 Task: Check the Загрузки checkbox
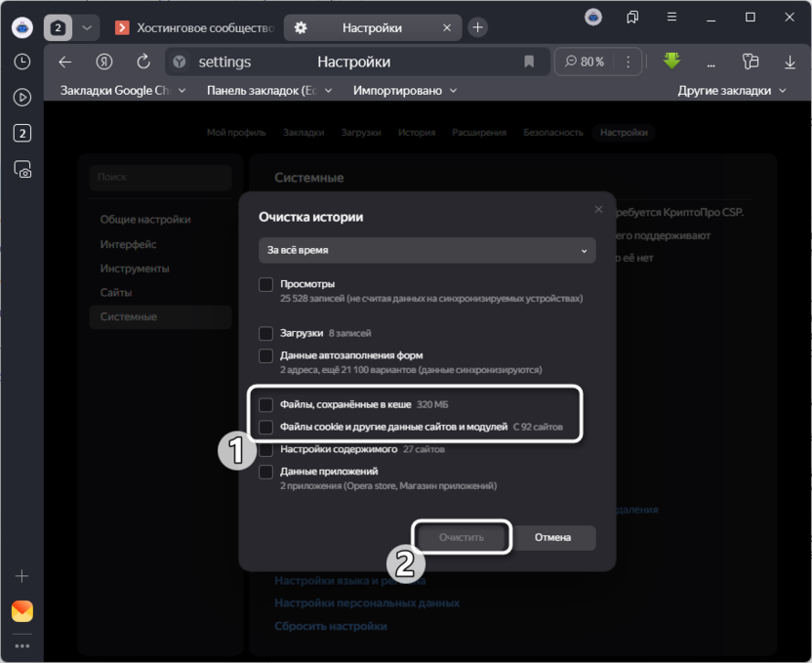point(265,333)
